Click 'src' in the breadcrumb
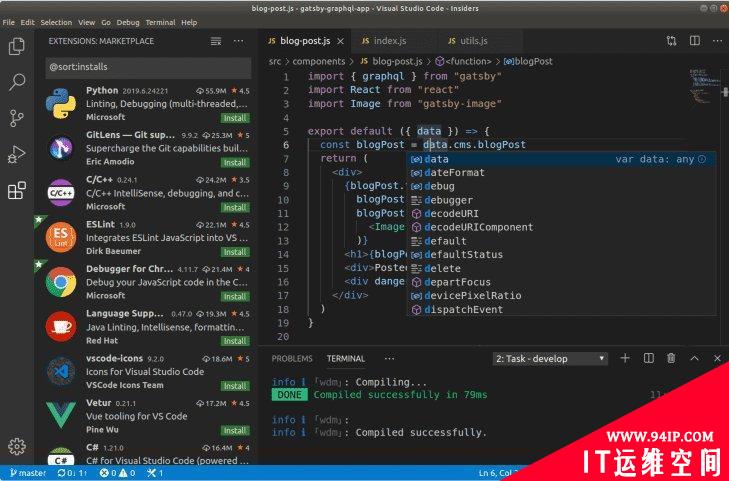729x481 pixels. [x=275, y=61]
